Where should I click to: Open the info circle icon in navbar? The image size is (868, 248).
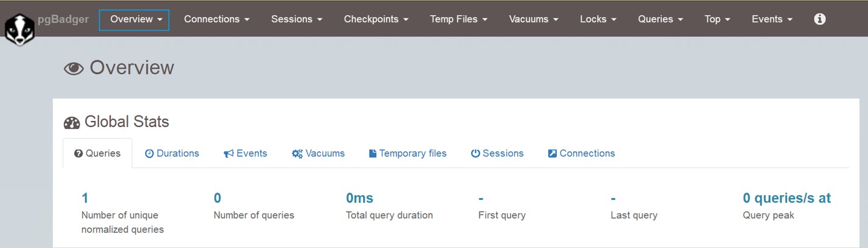click(x=819, y=19)
